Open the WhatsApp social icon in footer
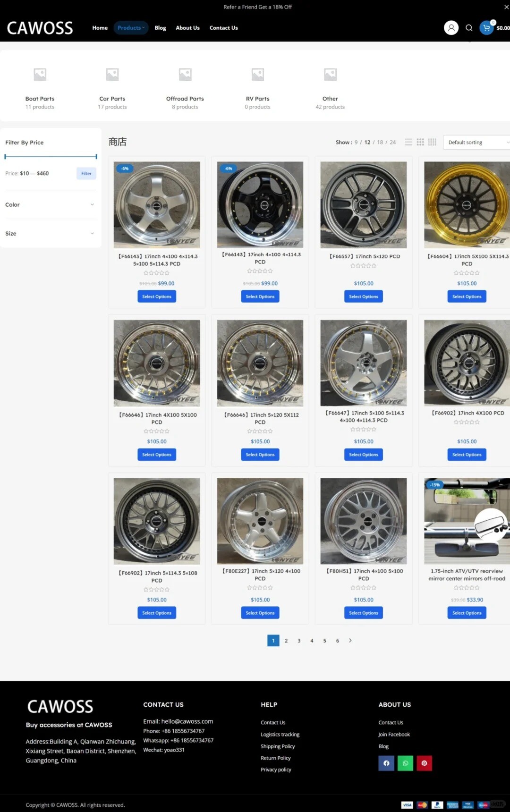The width and height of the screenshot is (510, 812). pyautogui.click(x=405, y=763)
